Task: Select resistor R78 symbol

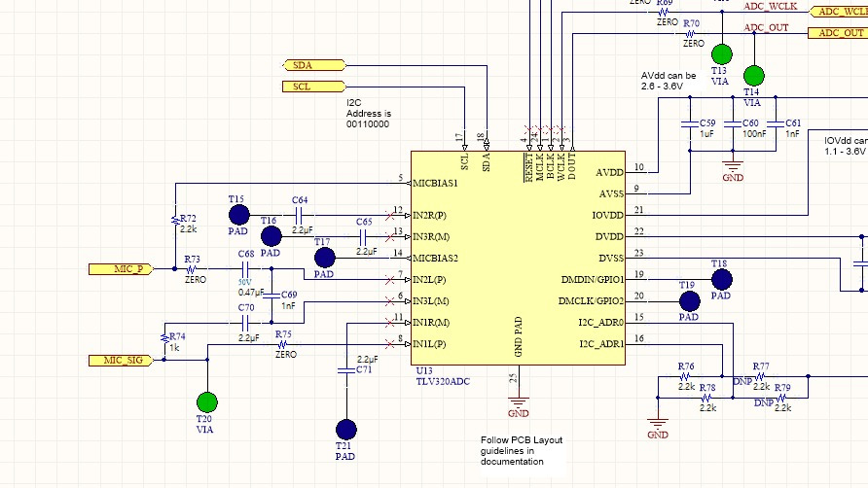Action: (706, 398)
